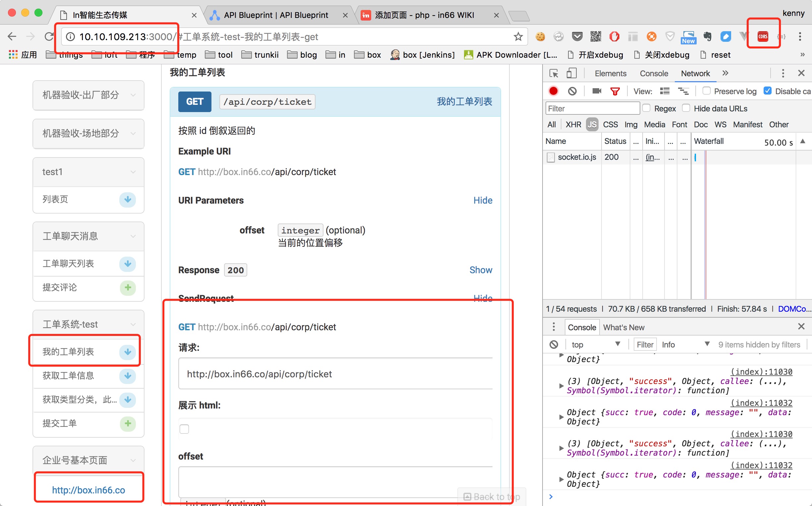Click the record/stop button in DevTools
812x506 pixels.
point(553,91)
